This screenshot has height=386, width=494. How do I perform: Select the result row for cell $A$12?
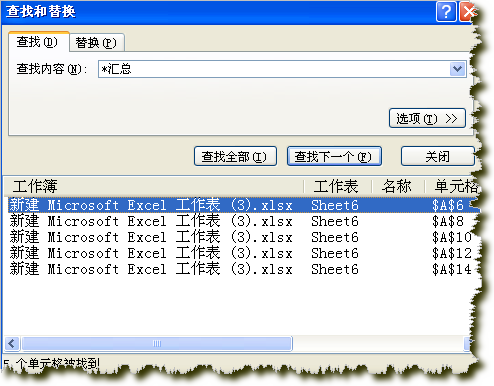pos(242,253)
